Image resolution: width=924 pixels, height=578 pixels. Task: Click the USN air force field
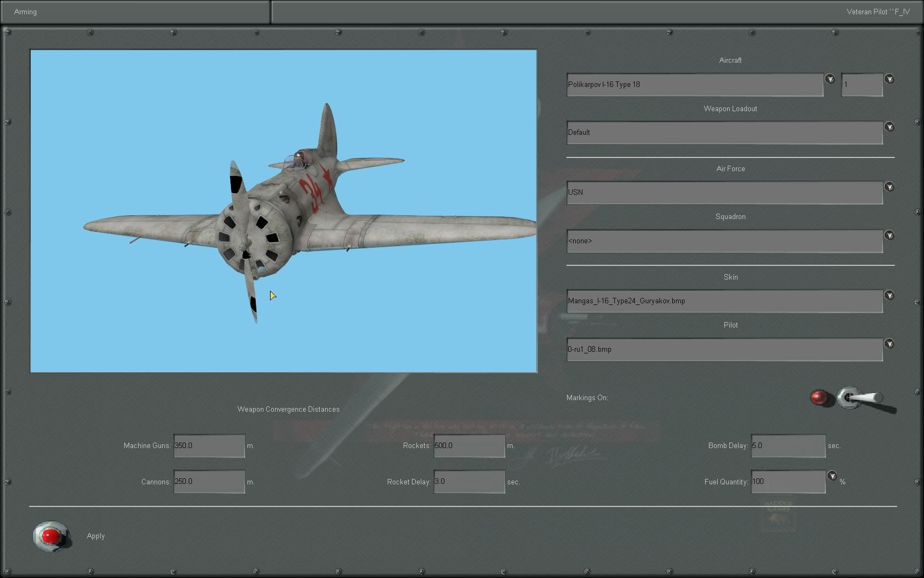725,193
